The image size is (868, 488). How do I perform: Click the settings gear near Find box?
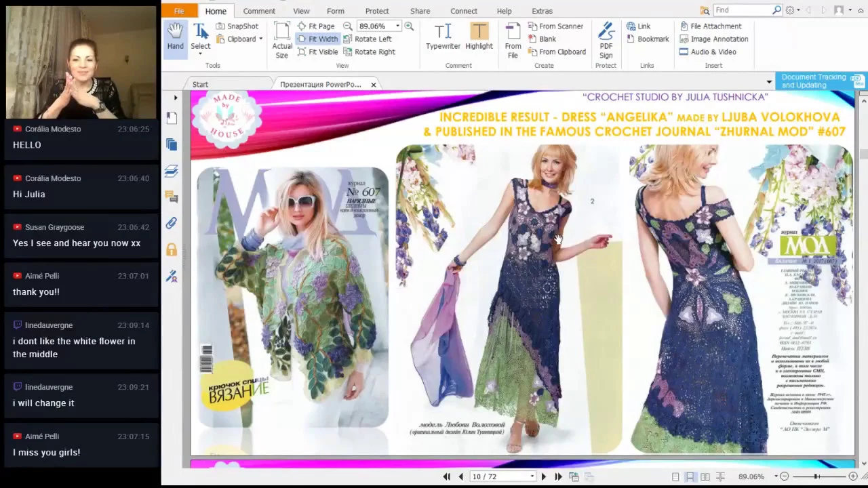790,10
